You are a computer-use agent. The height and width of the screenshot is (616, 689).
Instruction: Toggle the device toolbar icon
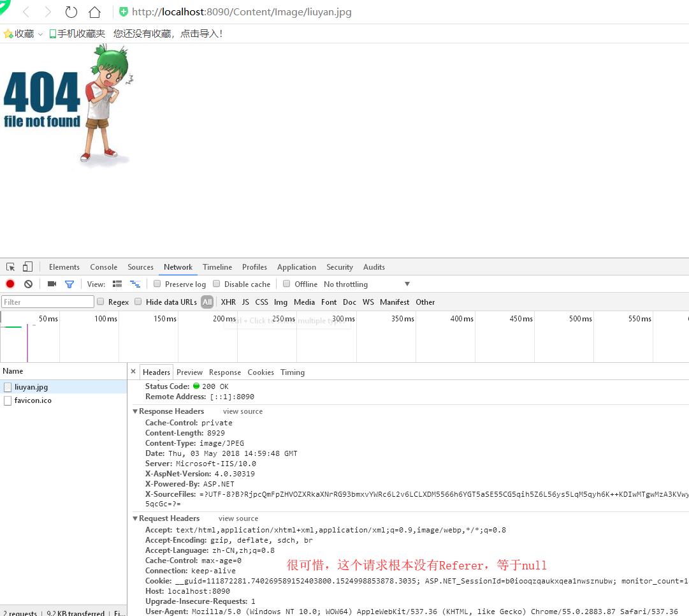pos(27,267)
